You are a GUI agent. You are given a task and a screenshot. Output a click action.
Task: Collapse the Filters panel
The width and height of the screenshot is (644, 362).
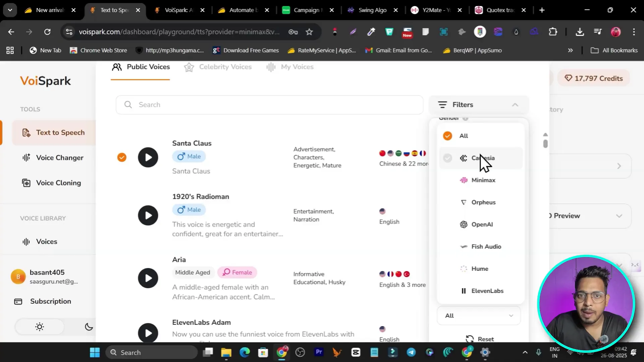[x=515, y=105]
